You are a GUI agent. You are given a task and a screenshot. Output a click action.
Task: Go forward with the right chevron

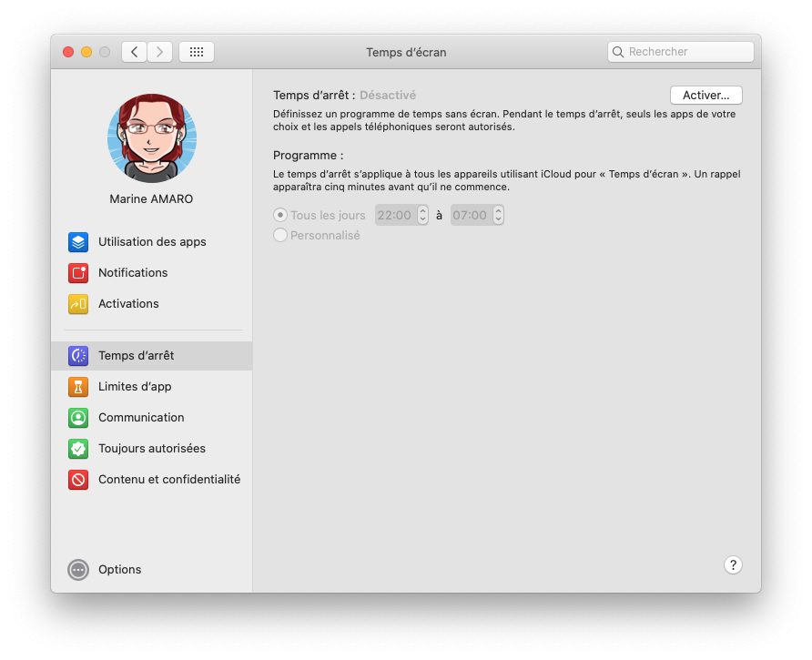159,52
